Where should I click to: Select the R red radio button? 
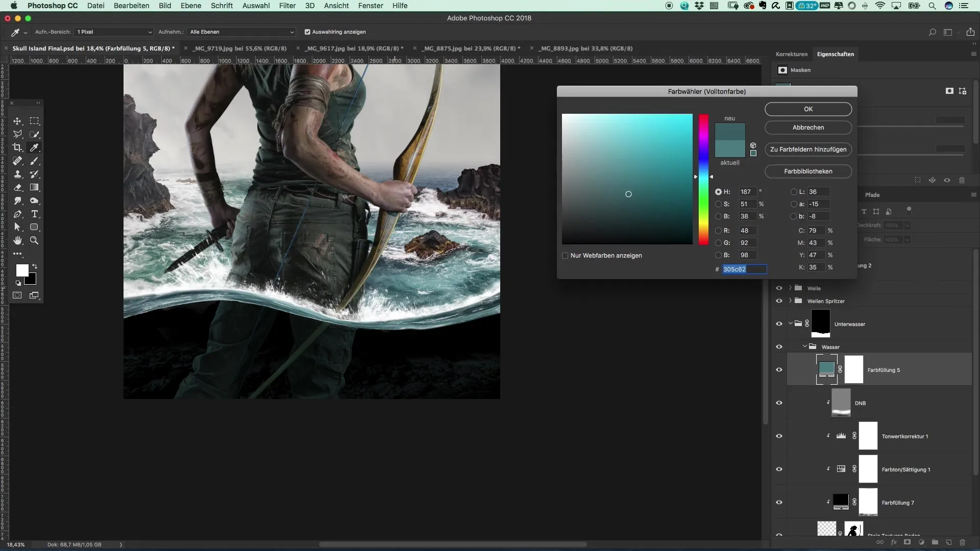click(x=718, y=231)
